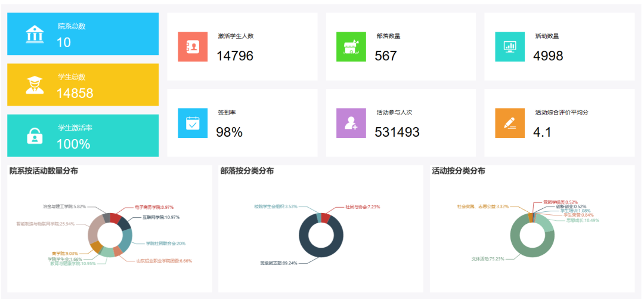The height and width of the screenshot is (302, 644).
Task: Click the 活动参与人次 label
Action: (394, 112)
